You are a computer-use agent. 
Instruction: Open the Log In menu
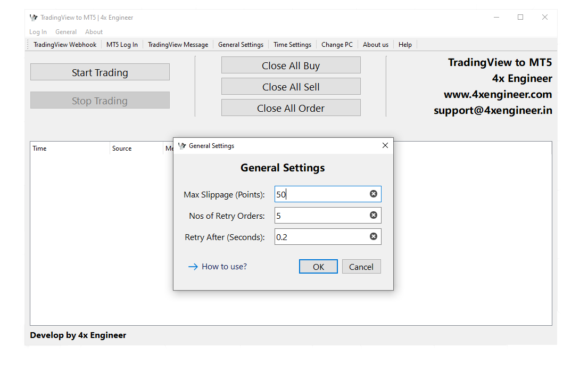(x=38, y=32)
